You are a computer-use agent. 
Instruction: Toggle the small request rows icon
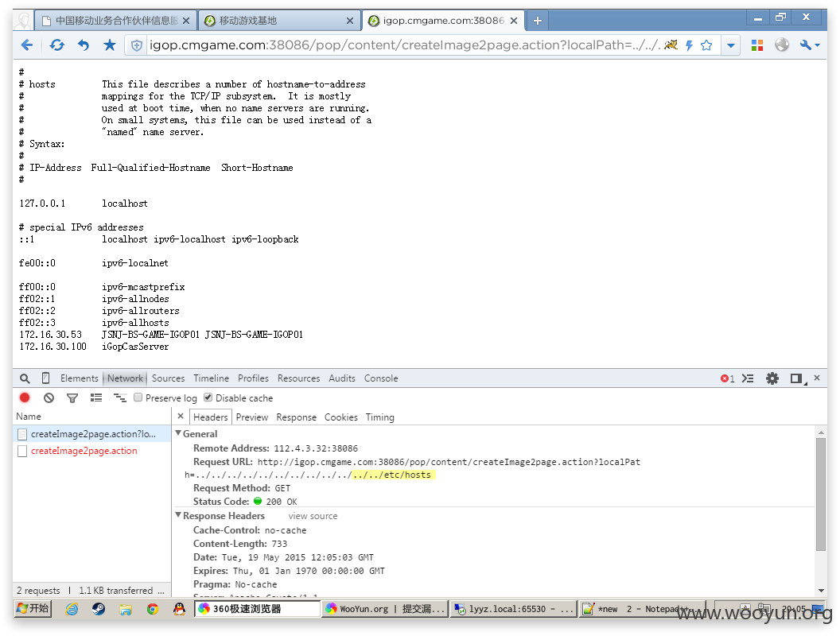tap(120, 397)
